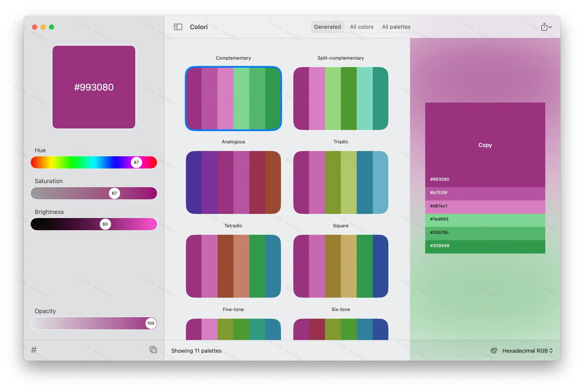
Task: Open the Share menu at top right
Action: (x=545, y=27)
